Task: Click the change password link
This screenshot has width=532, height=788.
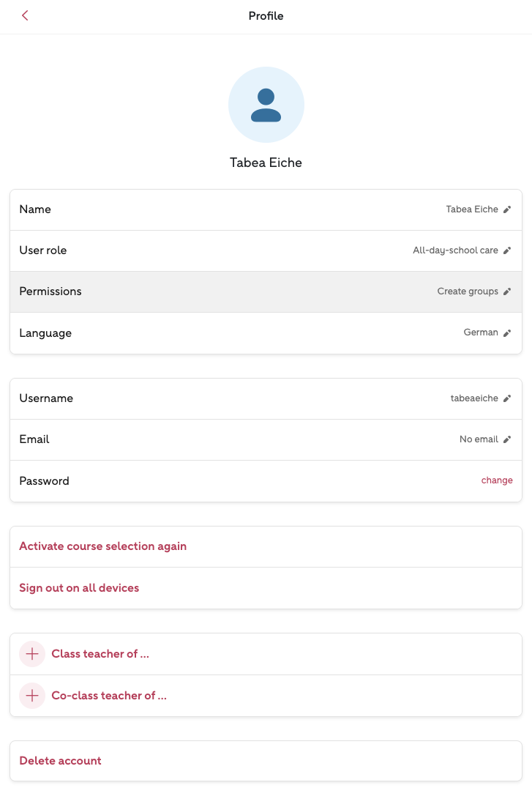Action: pos(497,480)
